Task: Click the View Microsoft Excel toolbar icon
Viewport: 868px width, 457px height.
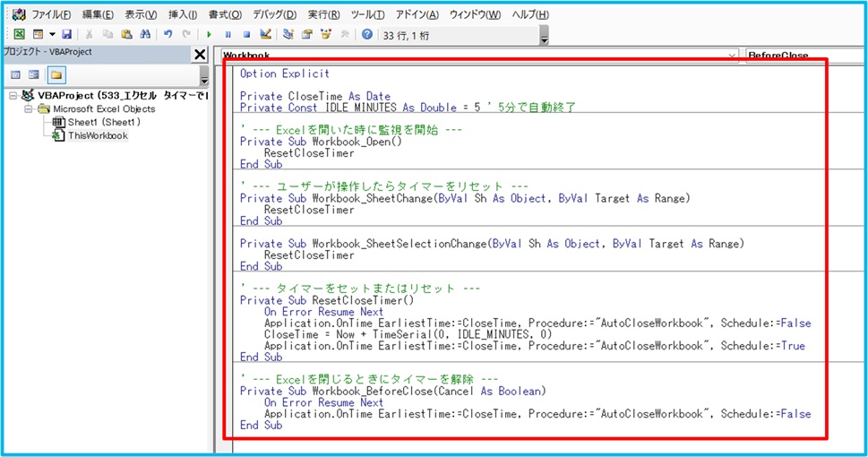Action: click(18, 34)
